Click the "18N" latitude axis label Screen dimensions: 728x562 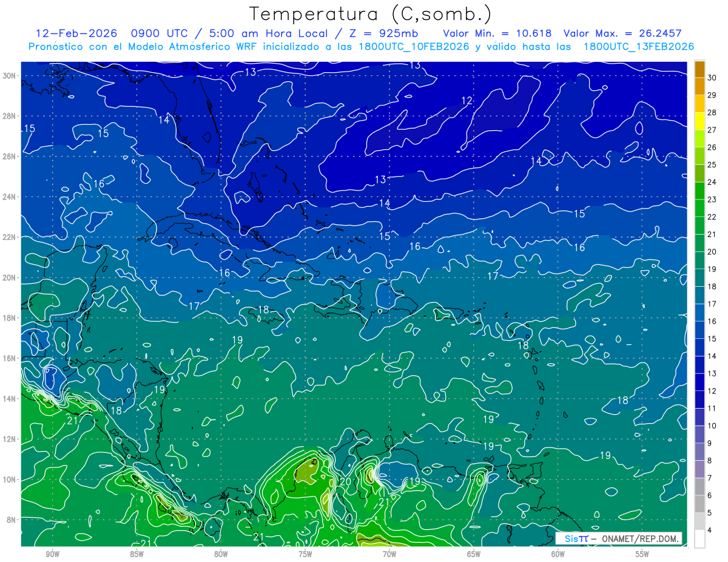pos(10,318)
